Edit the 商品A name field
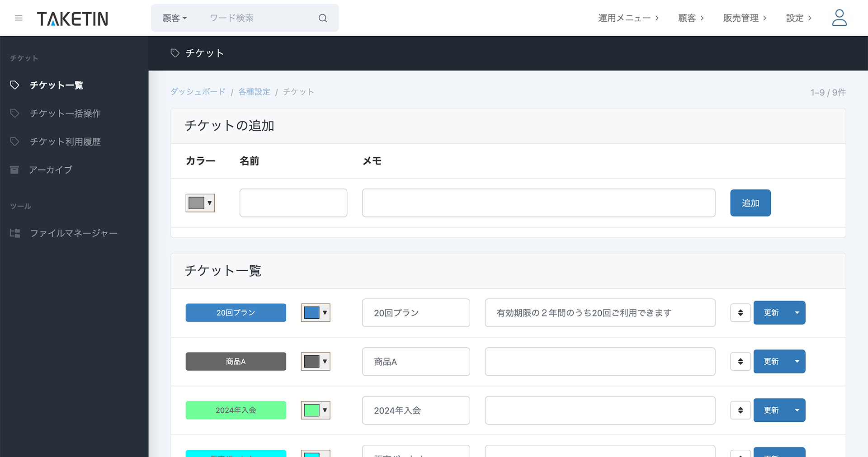Viewport: 868px width, 457px height. 416,362
